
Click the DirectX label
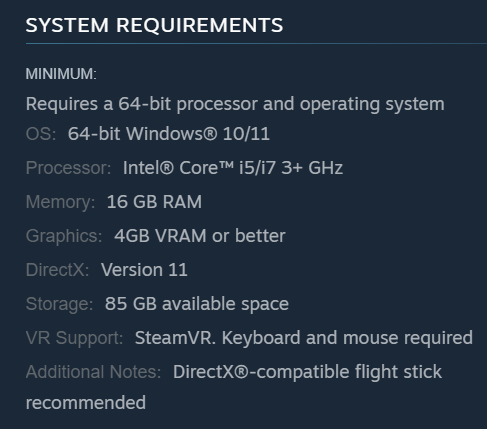57,270
